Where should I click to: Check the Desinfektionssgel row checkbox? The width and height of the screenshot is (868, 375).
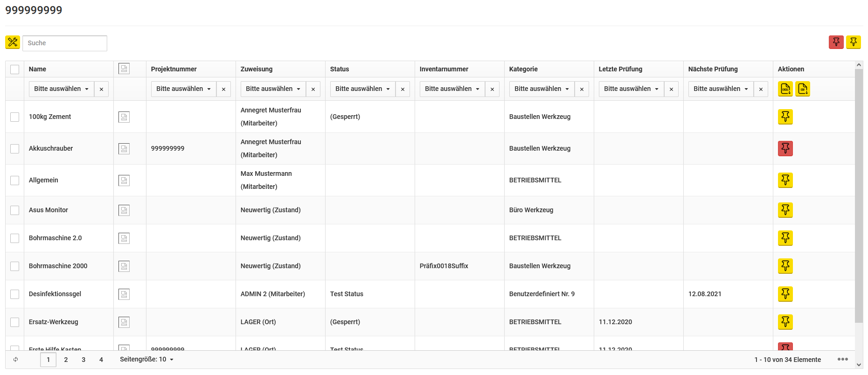coord(15,294)
